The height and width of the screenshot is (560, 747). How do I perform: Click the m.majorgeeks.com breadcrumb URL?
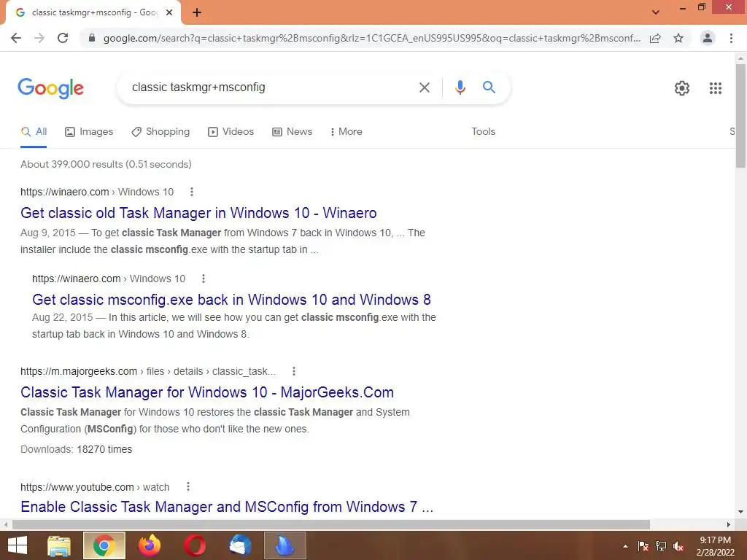coord(147,371)
